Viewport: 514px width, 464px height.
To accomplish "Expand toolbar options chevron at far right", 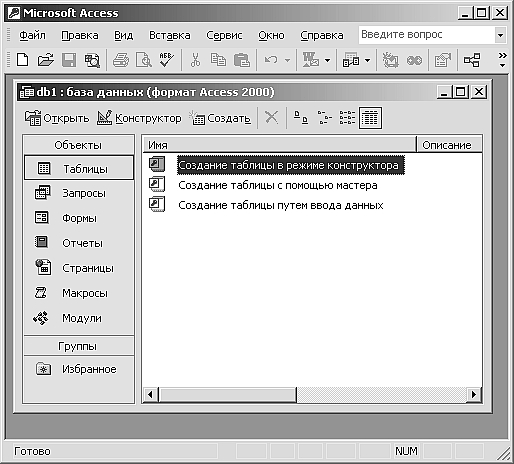I will 502,60.
